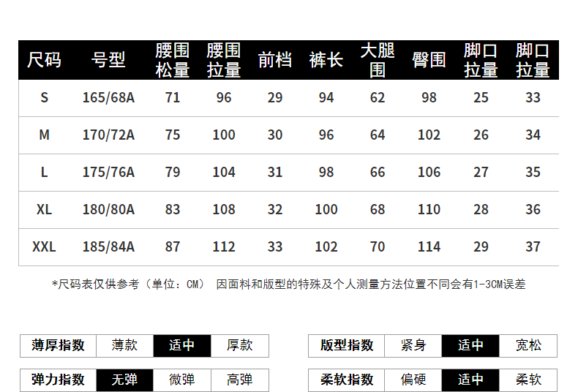
Task: Click the 腰围松量 column header
Action: (172, 60)
